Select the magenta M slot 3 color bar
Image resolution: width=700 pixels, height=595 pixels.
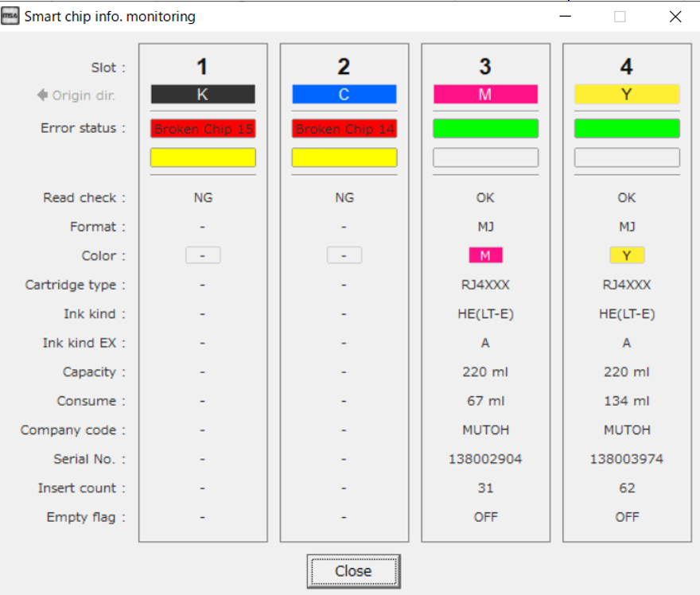click(x=485, y=95)
